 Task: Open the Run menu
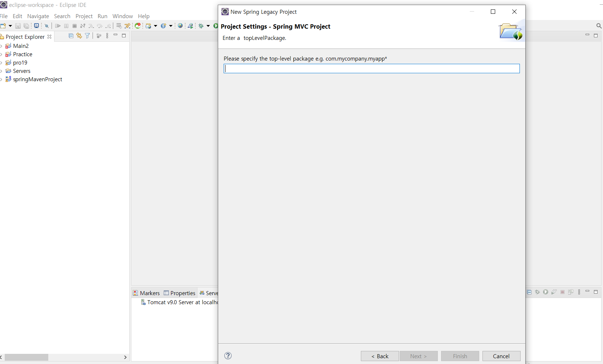click(102, 16)
